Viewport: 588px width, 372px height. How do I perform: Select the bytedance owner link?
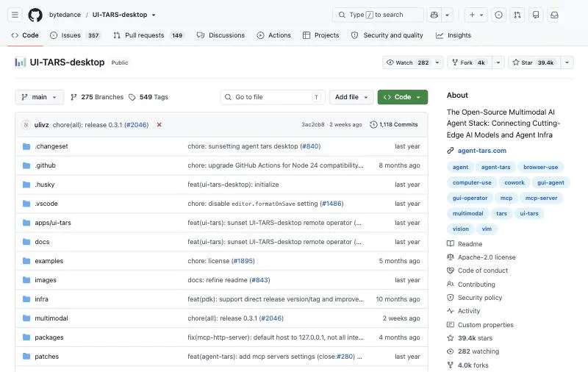click(x=65, y=15)
